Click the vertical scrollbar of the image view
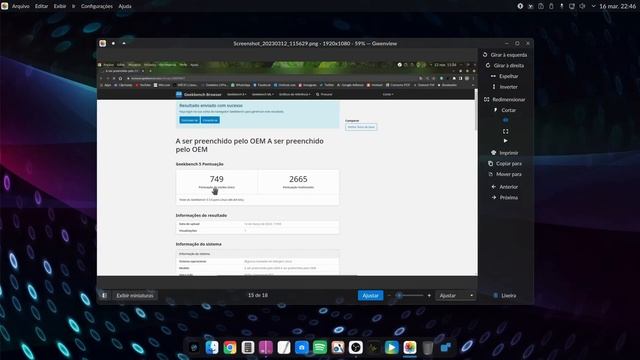640x360 pixels. pyautogui.click(x=476, y=110)
